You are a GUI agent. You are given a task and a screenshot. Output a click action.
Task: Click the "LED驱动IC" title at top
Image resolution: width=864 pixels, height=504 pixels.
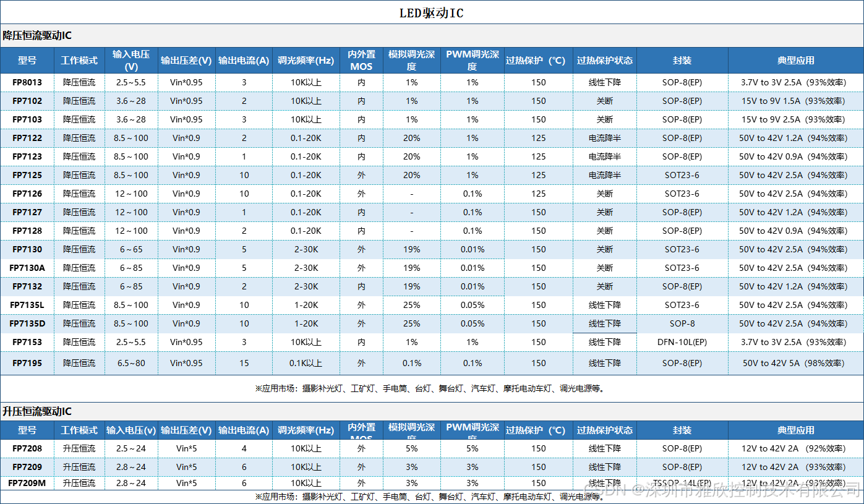[x=432, y=13]
